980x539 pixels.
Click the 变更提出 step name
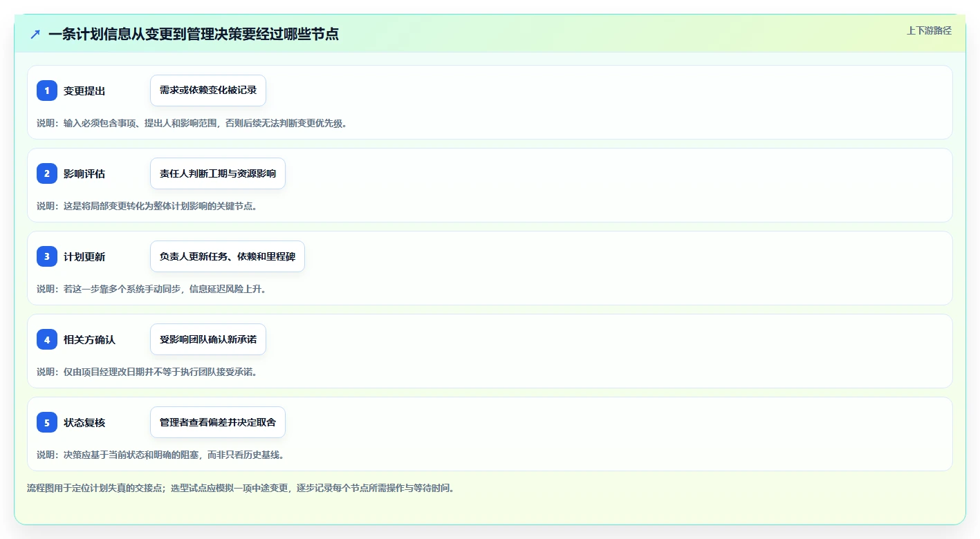[84, 91]
